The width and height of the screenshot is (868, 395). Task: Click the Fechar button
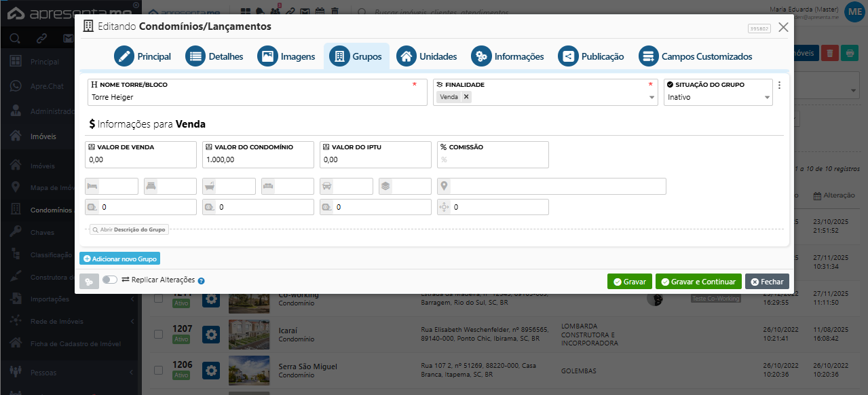click(x=767, y=282)
